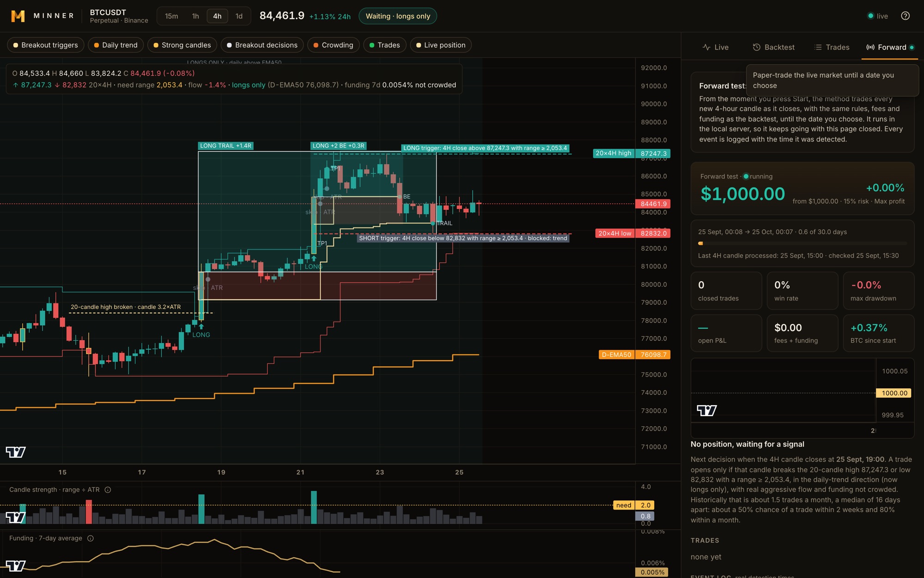Click the 0% win rate card
This screenshot has height=578, width=924.
(x=802, y=291)
